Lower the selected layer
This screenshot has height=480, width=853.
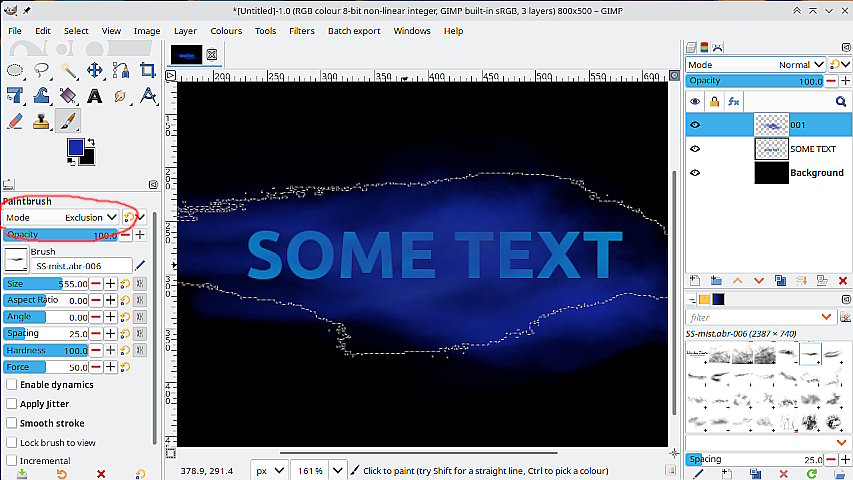758,281
